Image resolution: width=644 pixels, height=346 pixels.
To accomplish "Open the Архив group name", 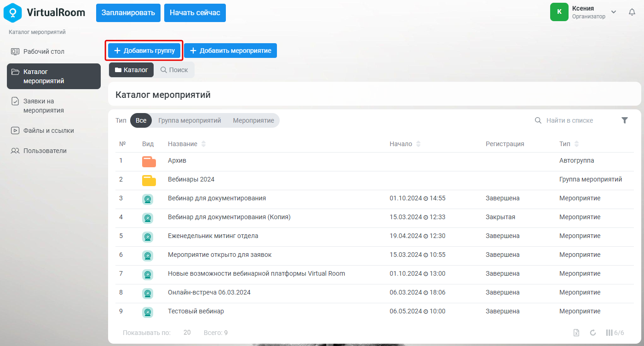I will click(177, 160).
